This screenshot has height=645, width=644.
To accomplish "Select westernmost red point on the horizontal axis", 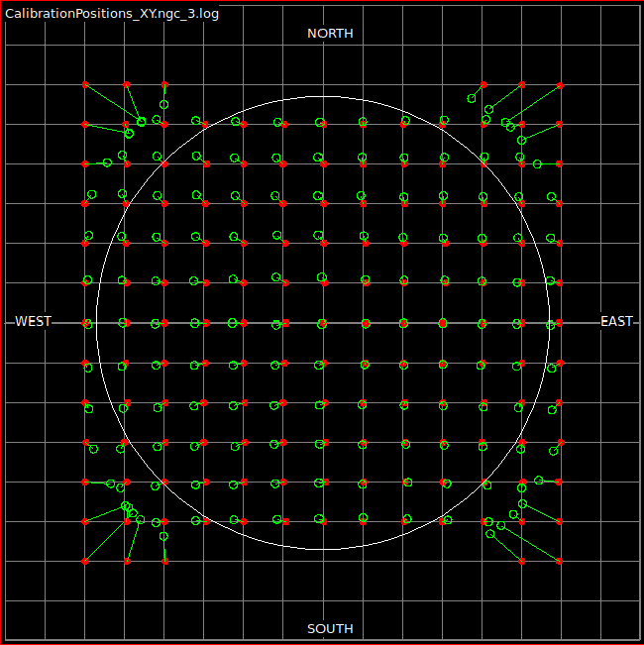I will [85, 323].
